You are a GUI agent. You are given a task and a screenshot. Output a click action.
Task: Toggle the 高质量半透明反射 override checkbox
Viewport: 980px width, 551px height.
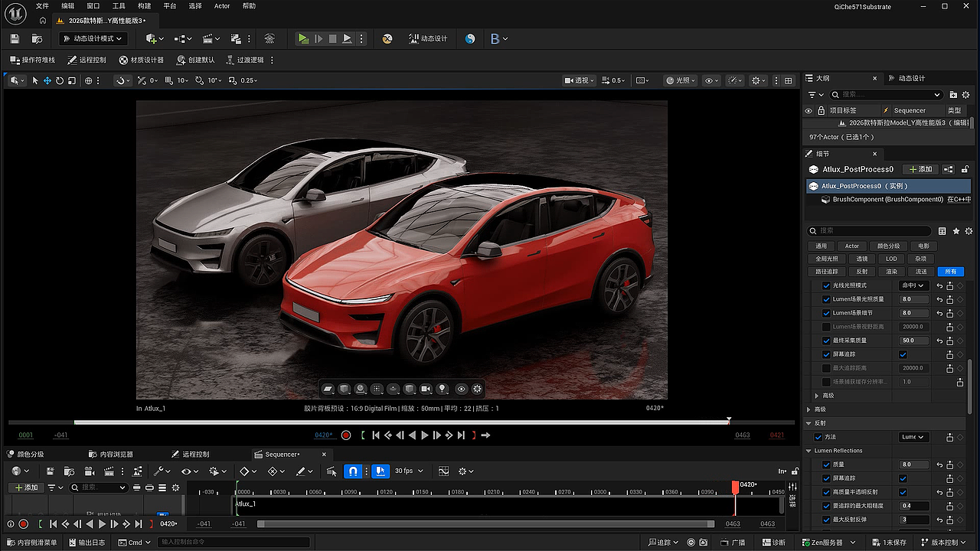click(826, 492)
